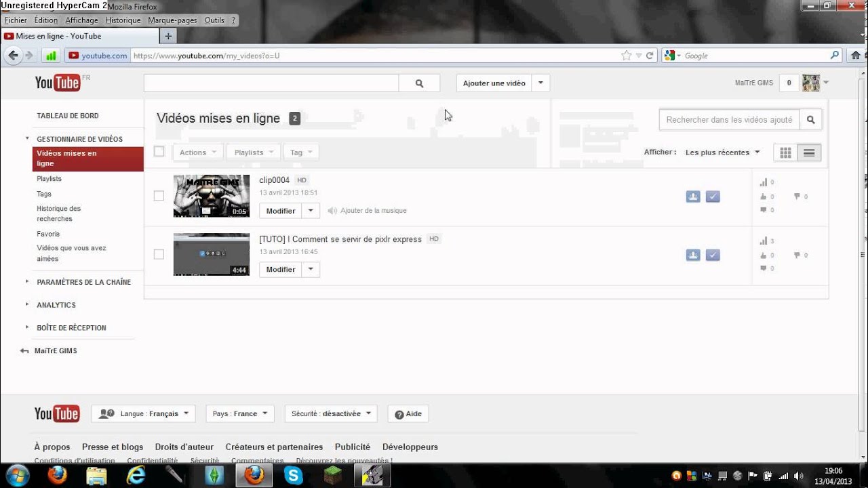Click the search icon next to video search box

click(810, 120)
